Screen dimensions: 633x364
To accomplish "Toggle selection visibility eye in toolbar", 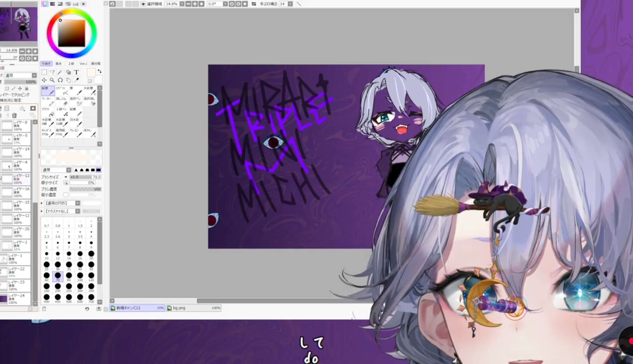I will (143, 4).
